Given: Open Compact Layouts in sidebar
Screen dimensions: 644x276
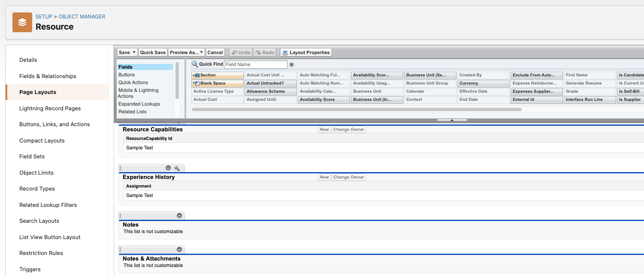Looking at the screenshot, I should pyautogui.click(x=42, y=140).
